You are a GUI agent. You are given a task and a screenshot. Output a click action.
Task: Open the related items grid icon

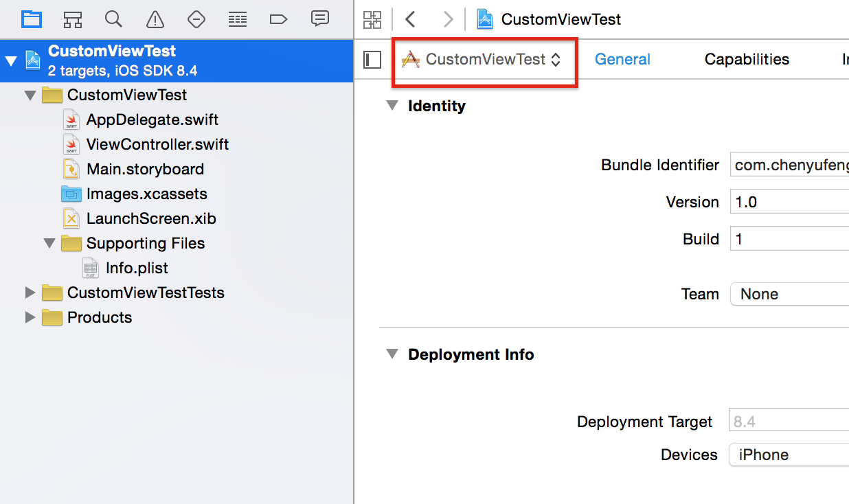click(372, 19)
